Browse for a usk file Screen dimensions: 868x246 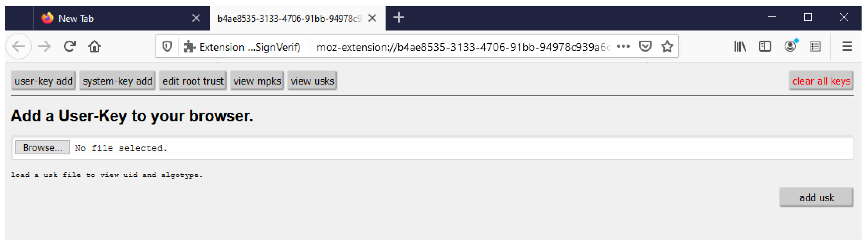point(42,148)
